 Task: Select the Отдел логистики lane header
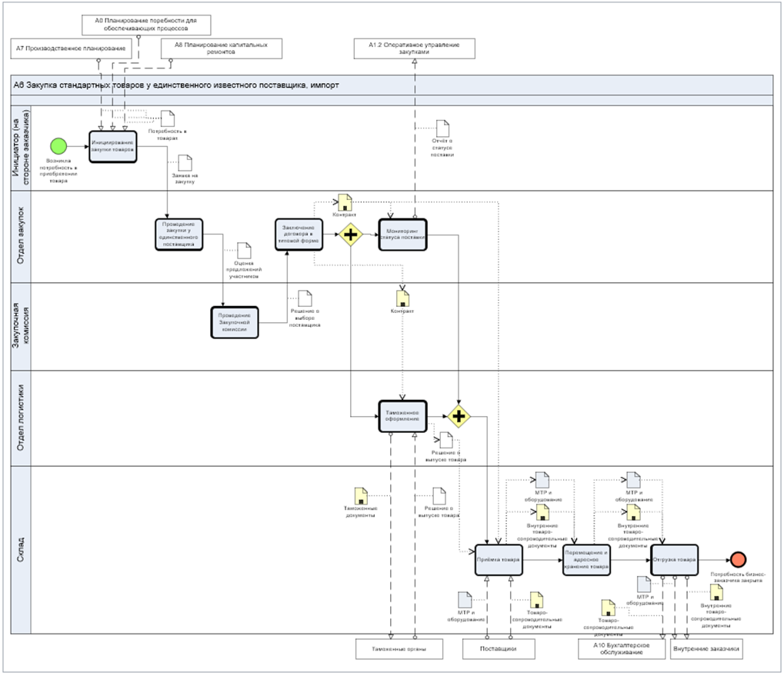point(21,418)
